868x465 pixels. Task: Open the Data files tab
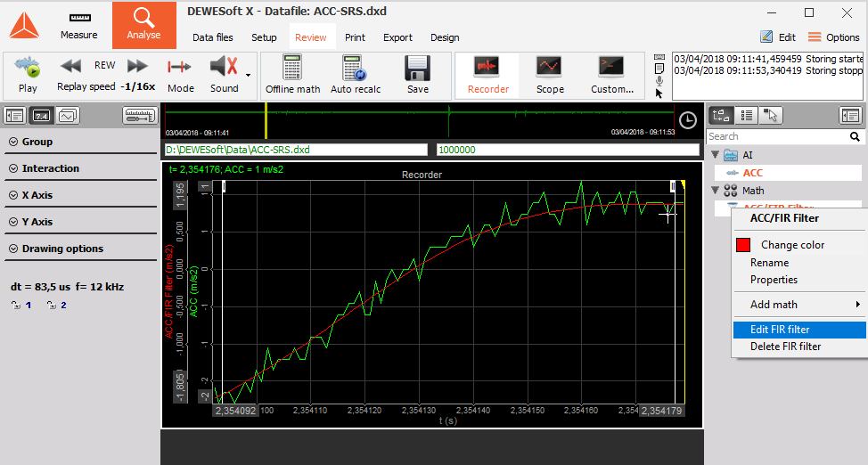(x=213, y=37)
